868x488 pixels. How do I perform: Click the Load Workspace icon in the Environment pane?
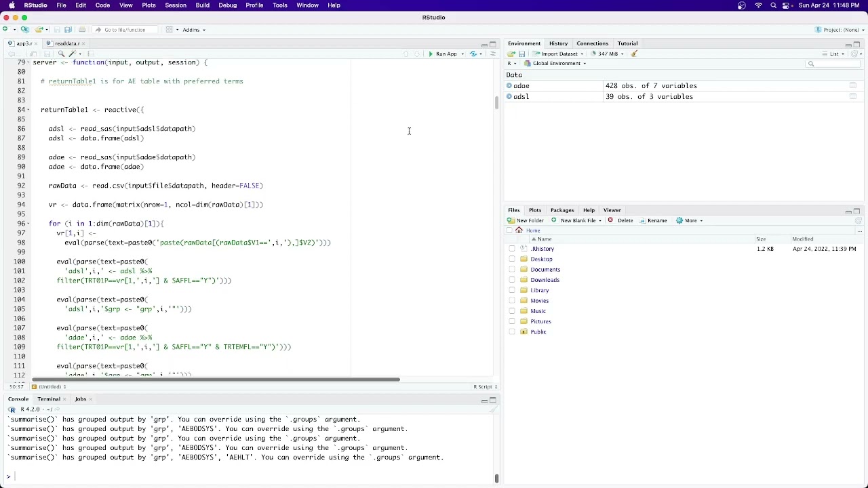511,54
